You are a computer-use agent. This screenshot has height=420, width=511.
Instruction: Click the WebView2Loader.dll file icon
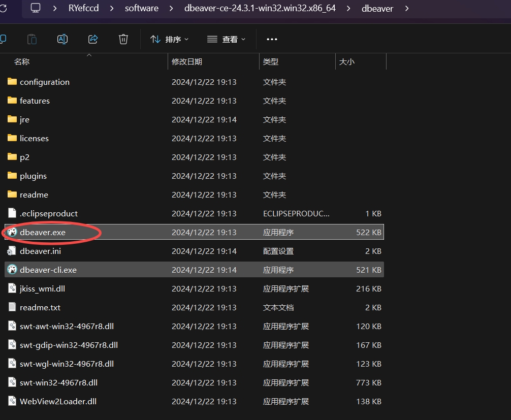12,401
